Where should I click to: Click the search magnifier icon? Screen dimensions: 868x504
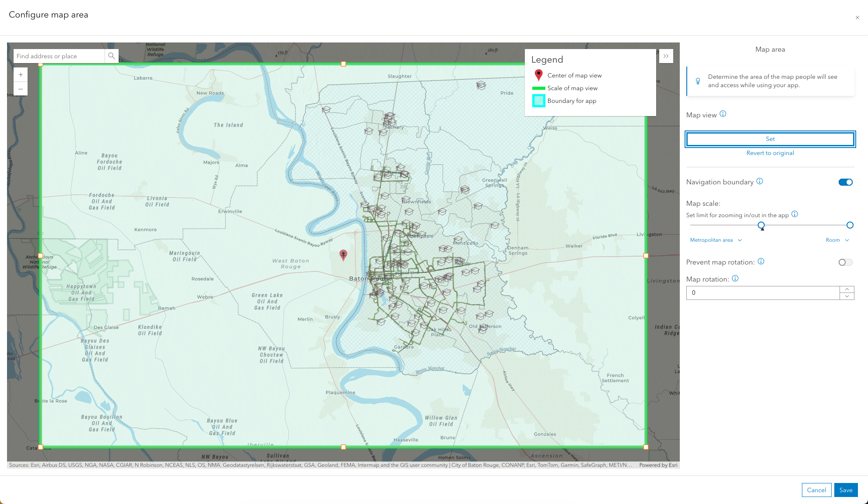(x=112, y=56)
